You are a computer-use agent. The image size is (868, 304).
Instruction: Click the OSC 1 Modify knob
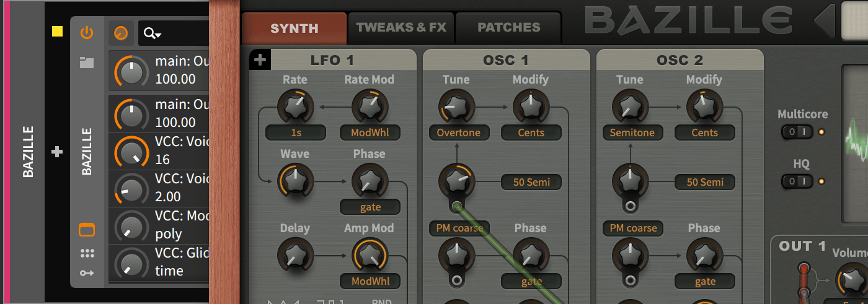531,106
